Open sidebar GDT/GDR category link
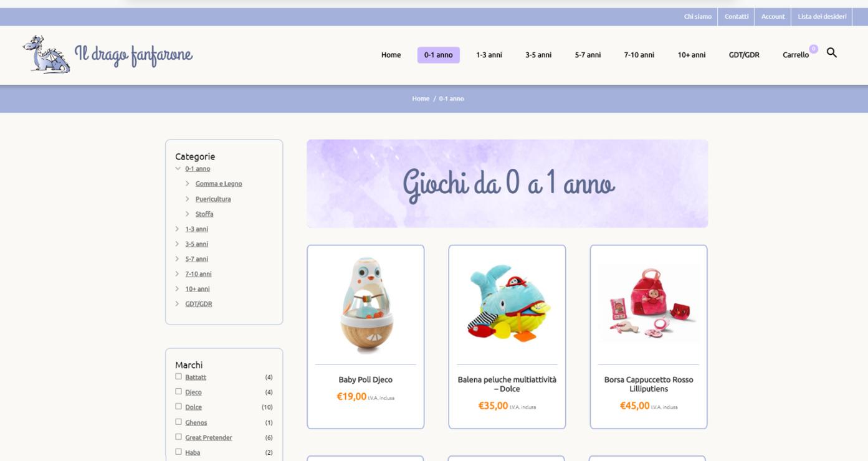This screenshot has width=868, height=461. pos(198,304)
